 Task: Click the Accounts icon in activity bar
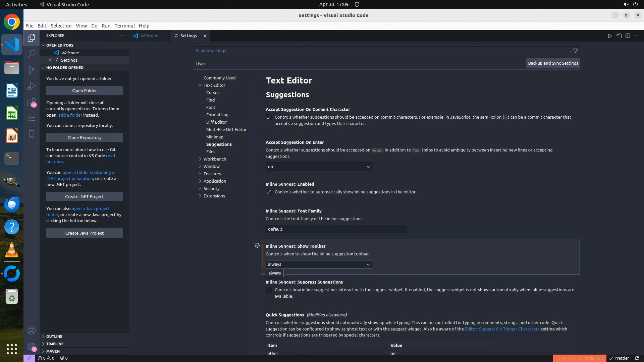coord(32,330)
